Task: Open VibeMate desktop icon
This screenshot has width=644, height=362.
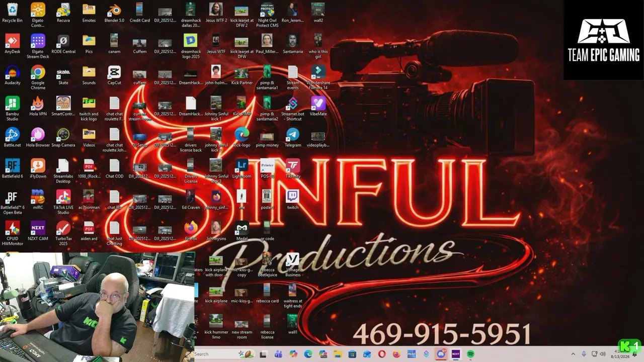Action: 318,107
